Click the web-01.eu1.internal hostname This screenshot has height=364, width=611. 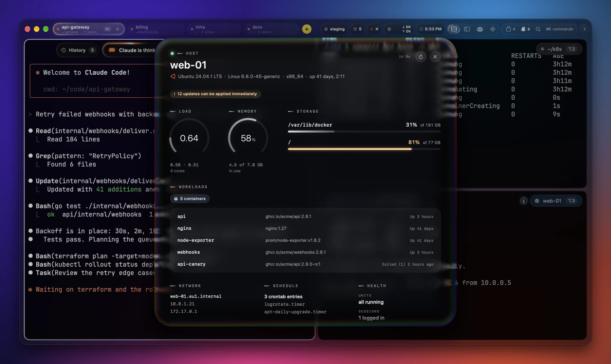pos(196,296)
